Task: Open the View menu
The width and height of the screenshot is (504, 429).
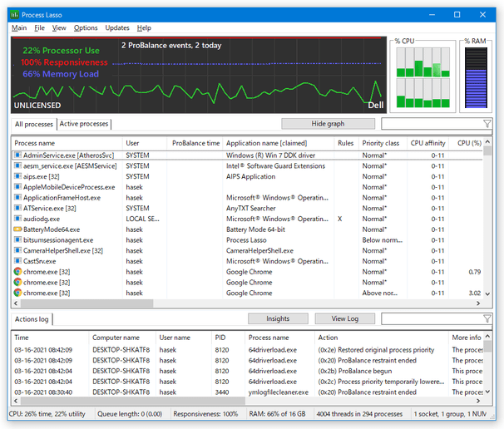Action: 59,28
